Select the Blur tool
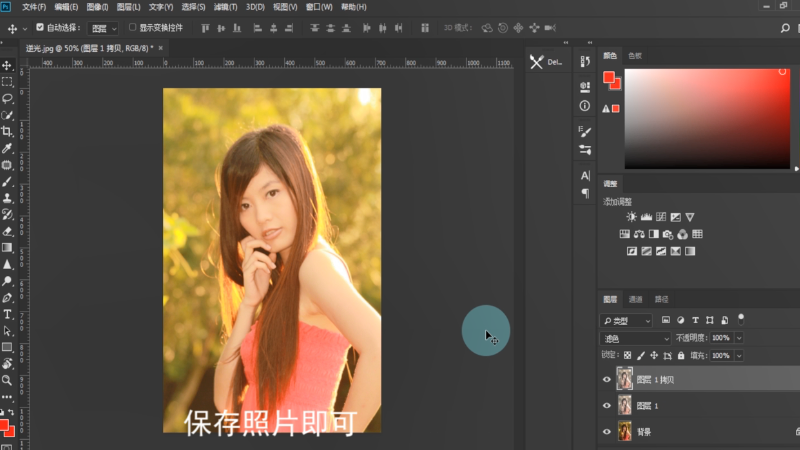The width and height of the screenshot is (800, 450). [7, 264]
